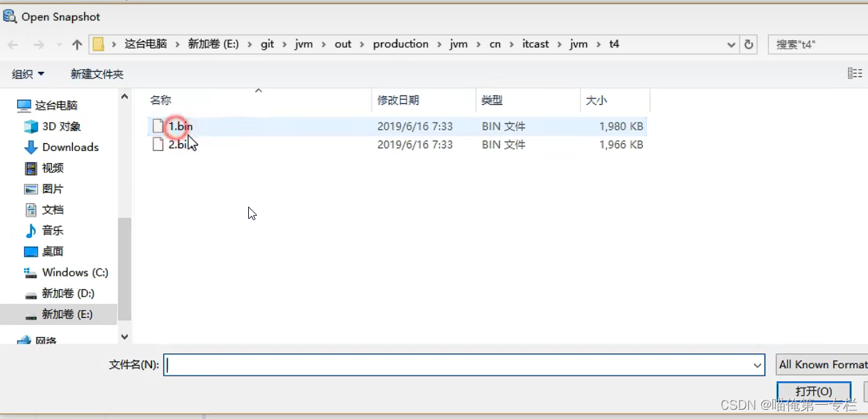Click the 1,966 KB size cell
868x419 pixels.
click(x=621, y=145)
